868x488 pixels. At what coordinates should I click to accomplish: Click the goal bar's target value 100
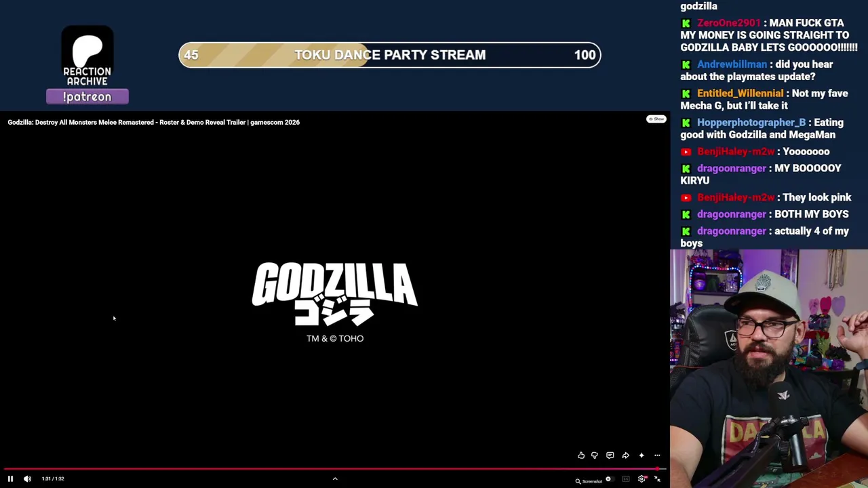(x=585, y=55)
